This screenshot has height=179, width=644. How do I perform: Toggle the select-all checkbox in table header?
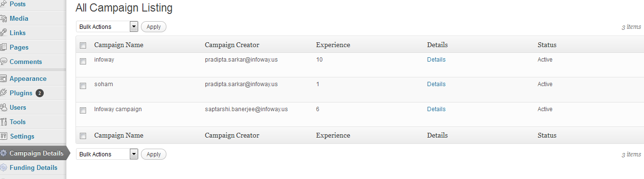pos(83,45)
